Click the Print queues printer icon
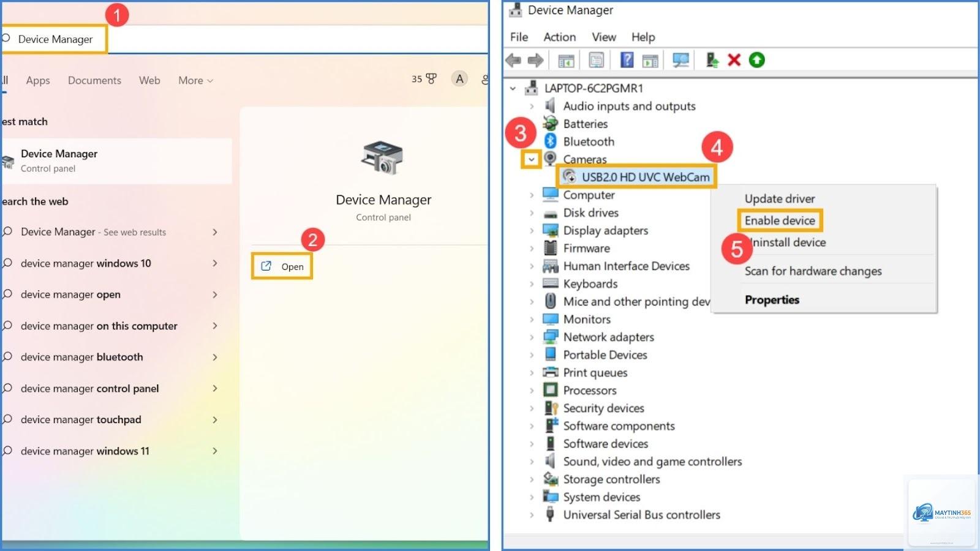This screenshot has width=980, height=551. pos(551,372)
